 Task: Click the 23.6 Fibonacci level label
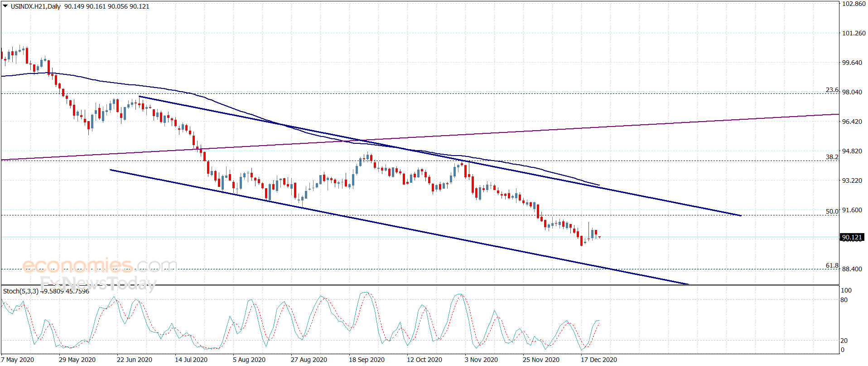point(832,90)
